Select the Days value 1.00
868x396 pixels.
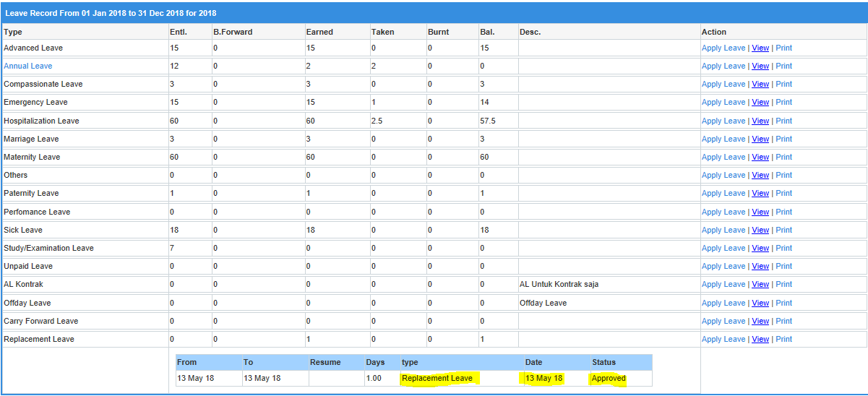tap(374, 378)
